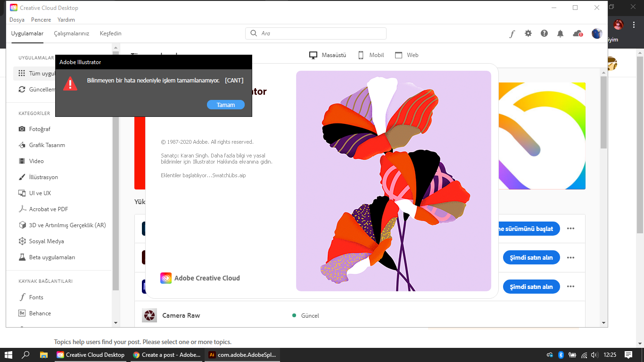The height and width of the screenshot is (362, 644).
Task: Open the Video category
Action: click(x=31, y=161)
